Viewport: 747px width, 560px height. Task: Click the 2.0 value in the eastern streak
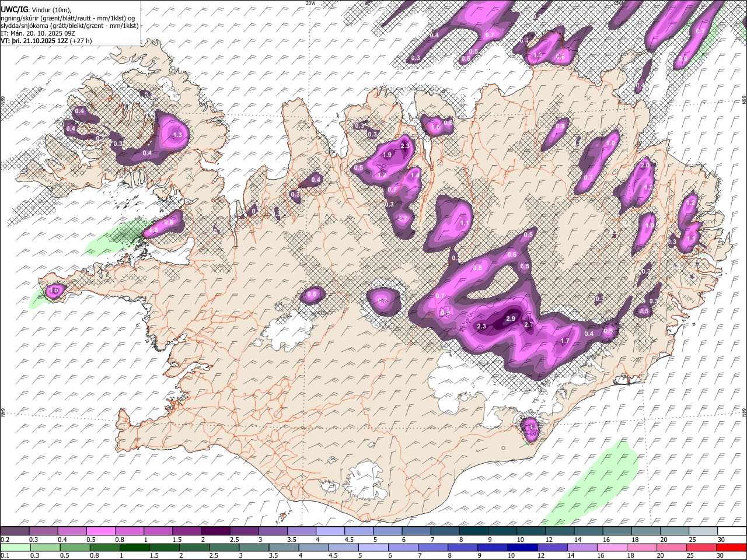pos(645,166)
